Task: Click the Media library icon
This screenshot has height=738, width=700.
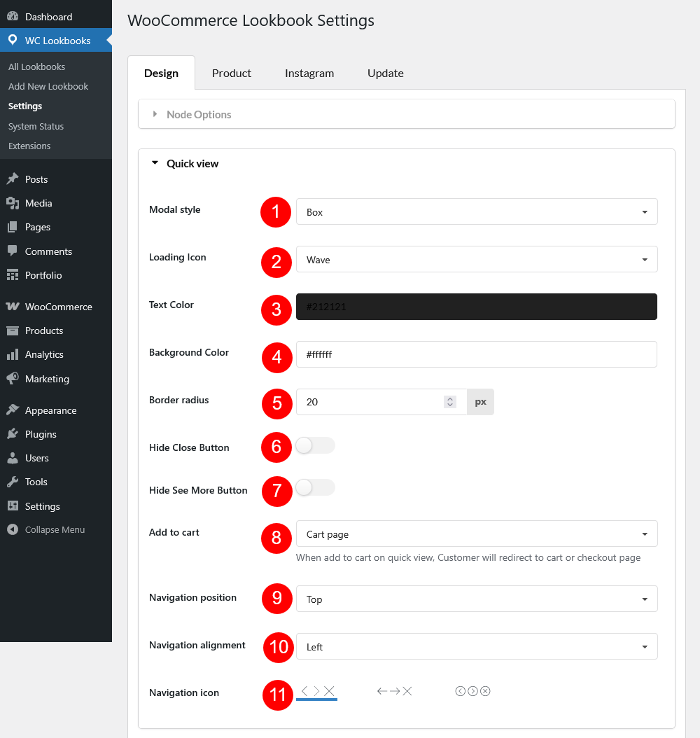Action: [x=13, y=203]
